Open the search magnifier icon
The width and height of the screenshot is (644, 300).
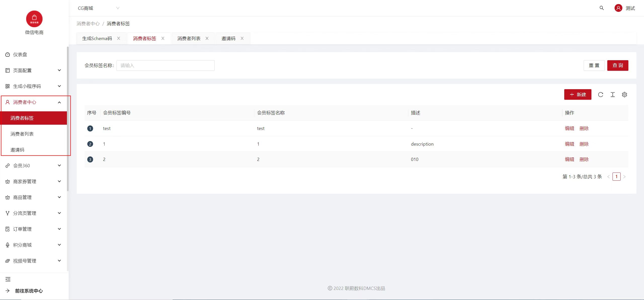click(601, 8)
